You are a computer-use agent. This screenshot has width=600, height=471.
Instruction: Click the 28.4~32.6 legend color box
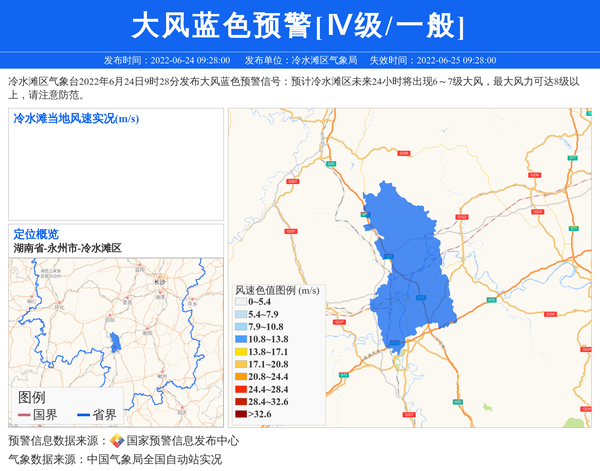tap(240, 401)
